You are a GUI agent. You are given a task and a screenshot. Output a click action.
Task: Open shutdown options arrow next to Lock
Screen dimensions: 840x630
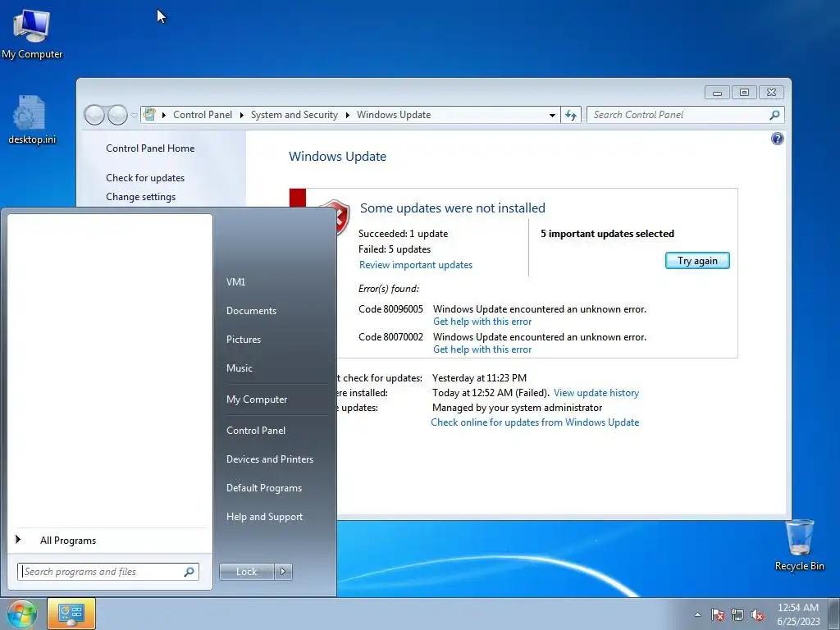[283, 572]
